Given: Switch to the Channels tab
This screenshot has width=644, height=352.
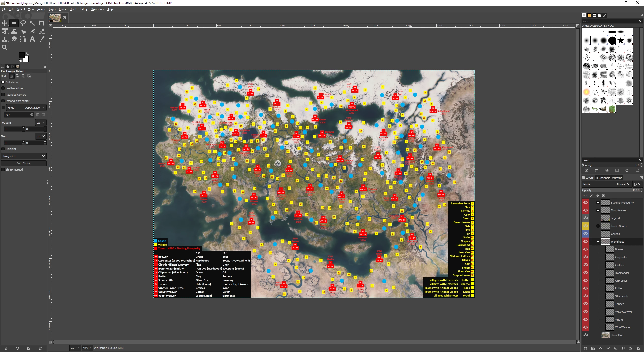Looking at the screenshot, I should [x=603, y=178].
